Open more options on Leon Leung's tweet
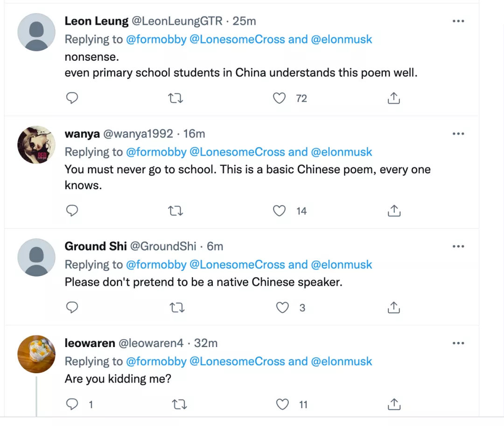The image size is (504, 426). click(x=458, y=21)
